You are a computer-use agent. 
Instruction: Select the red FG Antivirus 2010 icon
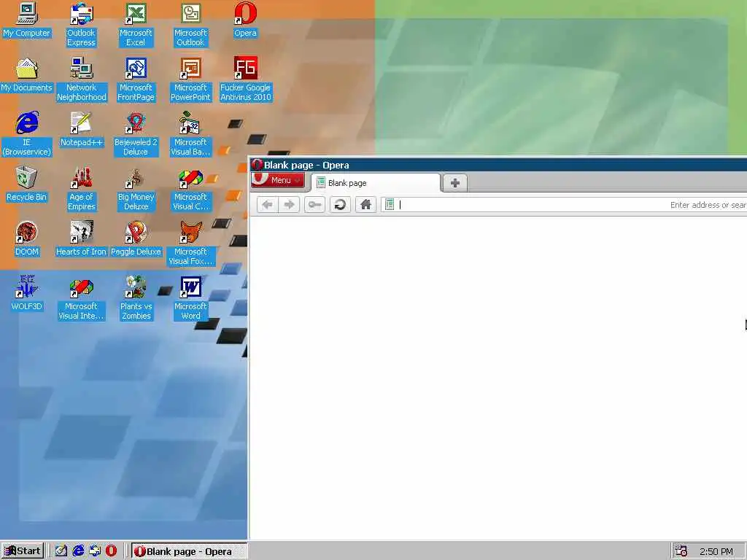(245, 79)
